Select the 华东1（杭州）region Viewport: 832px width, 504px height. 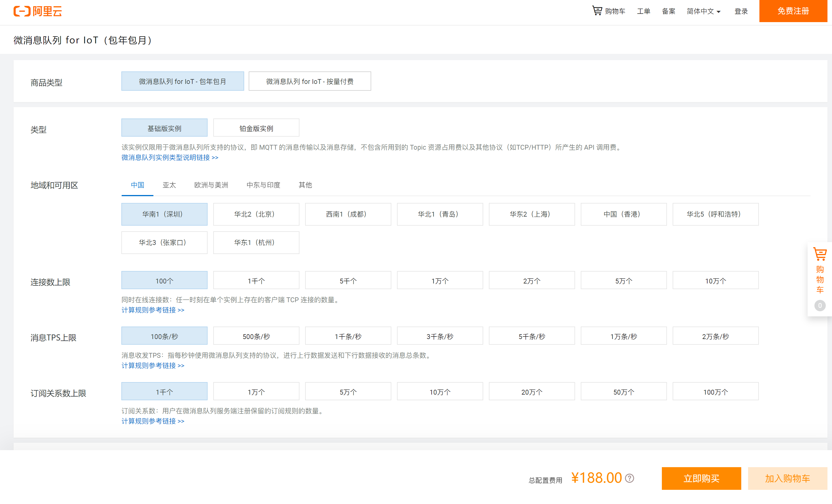point(256,242)
